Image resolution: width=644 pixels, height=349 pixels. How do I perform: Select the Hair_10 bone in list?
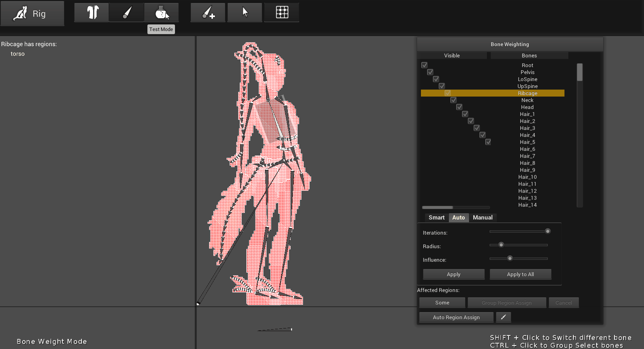528,177
